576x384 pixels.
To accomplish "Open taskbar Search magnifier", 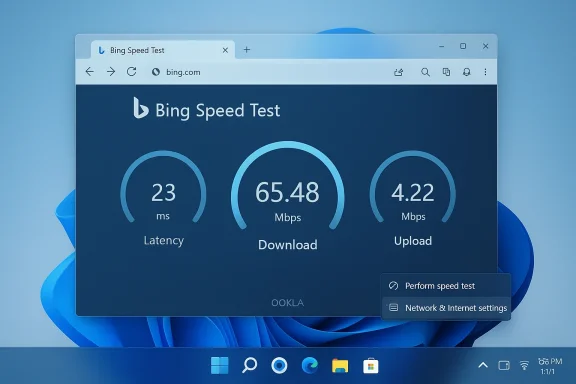I will point(249,365).
